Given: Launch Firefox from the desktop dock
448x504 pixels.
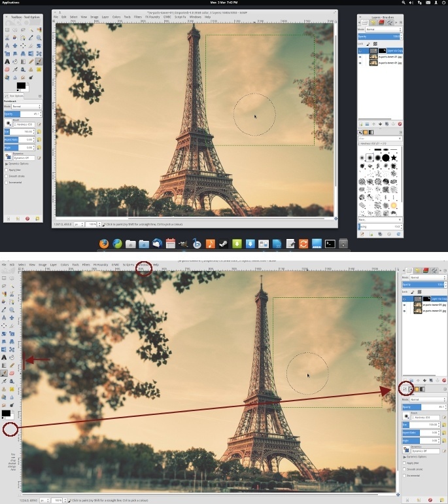Looking at the screenshot, I should pyautogui.click(x=104, y=243).
